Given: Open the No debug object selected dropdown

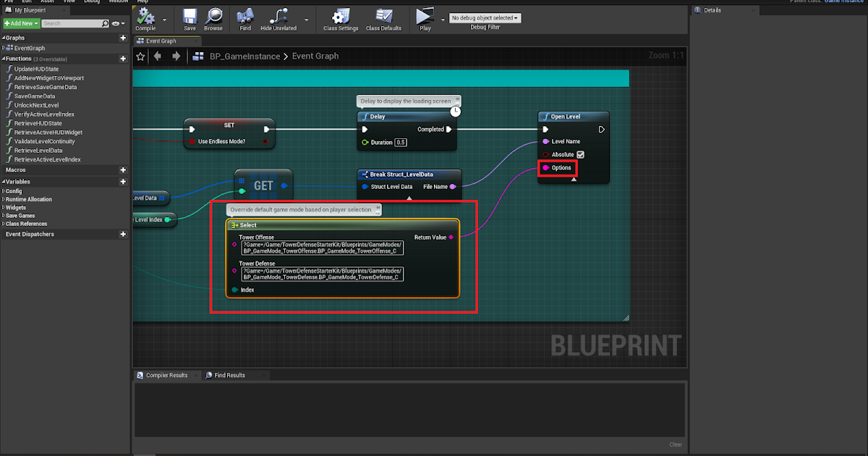Looking at the screenshot, I should (485, 17).
